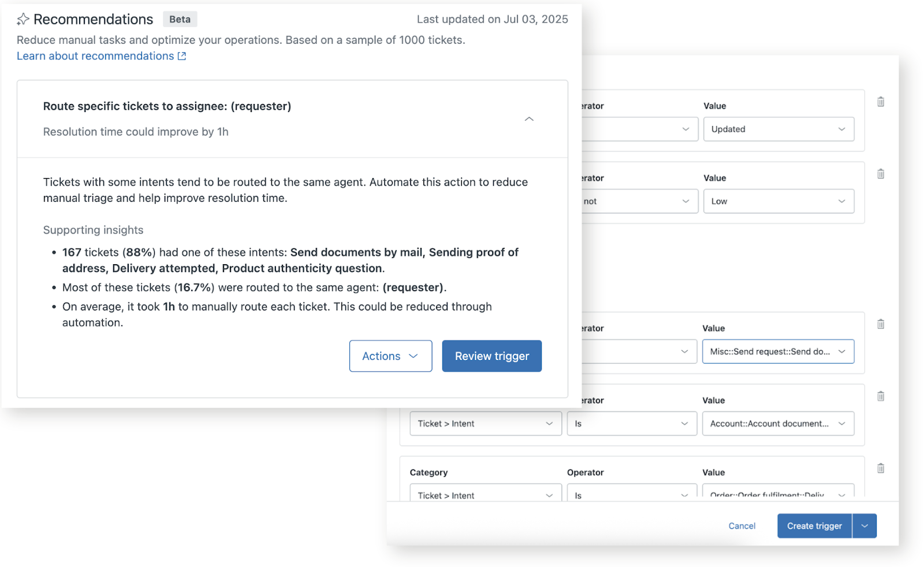This screenshot has width=924, height=567.
Task: Delete the condition row with Updated value
Action: [x=880, y=102]
